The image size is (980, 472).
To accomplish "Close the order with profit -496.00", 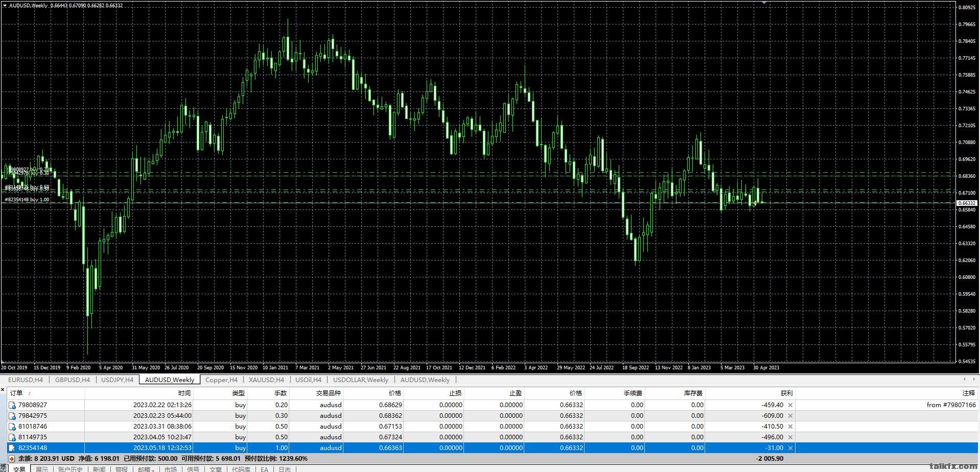I will [x=790, y=437].
